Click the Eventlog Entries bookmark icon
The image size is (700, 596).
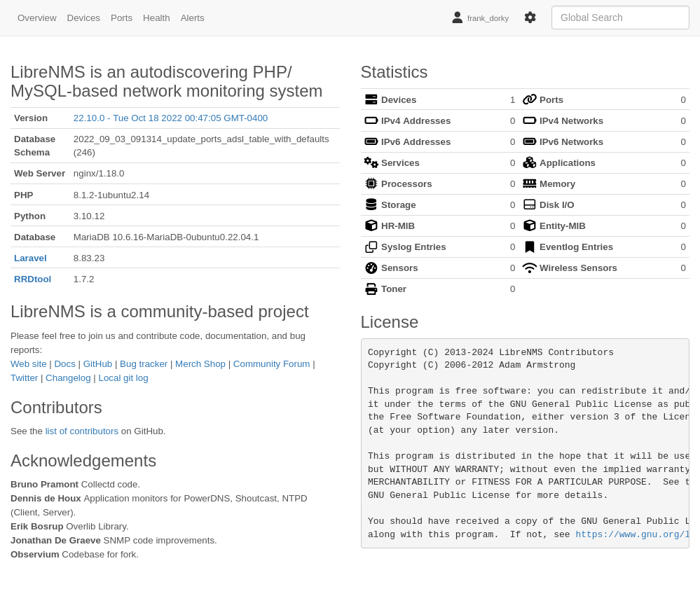click(x=529, y=247)
